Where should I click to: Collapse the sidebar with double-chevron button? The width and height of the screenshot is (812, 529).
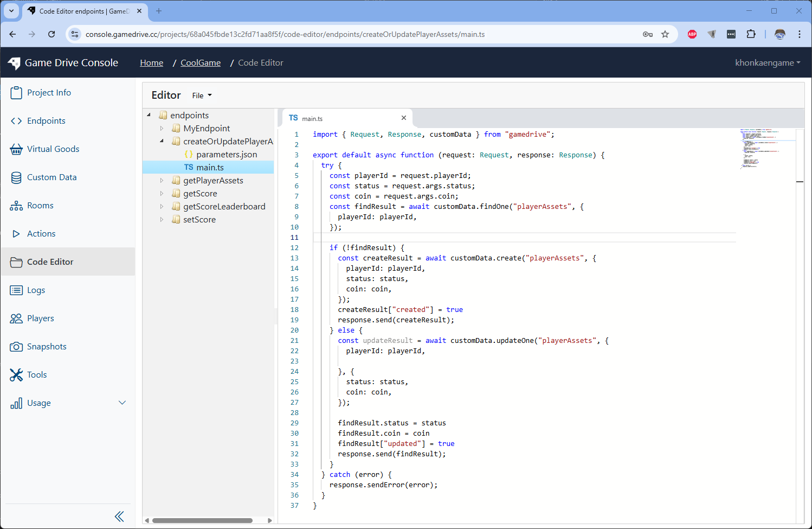(x=119, y=516)
